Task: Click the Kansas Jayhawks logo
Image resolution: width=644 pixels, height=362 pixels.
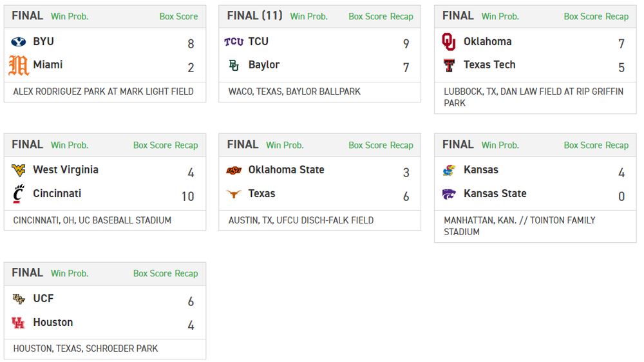Action: coord(449,170)
